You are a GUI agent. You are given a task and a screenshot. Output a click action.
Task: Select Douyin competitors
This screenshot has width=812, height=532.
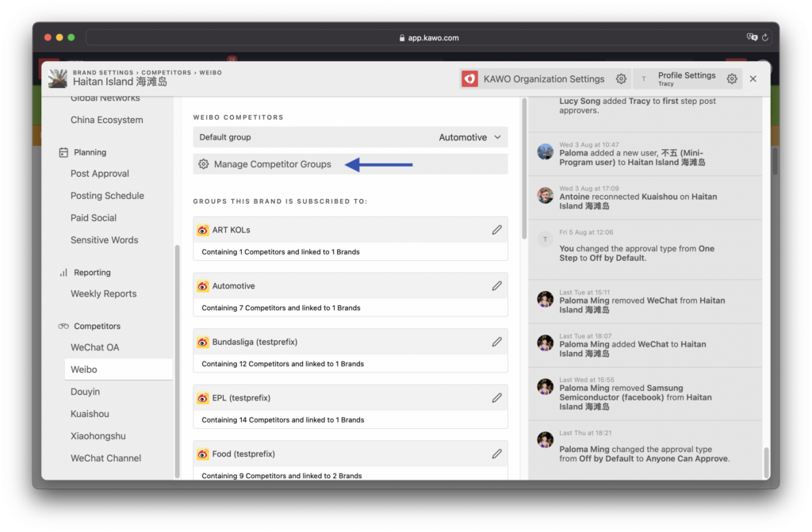pos(85,392)
